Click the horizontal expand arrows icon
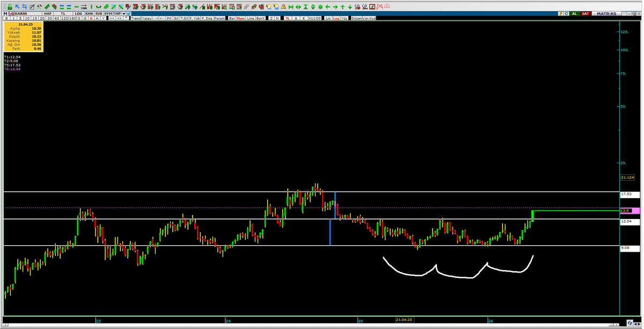The width and height of the screenshot is (644, 329). pos(298,7)
